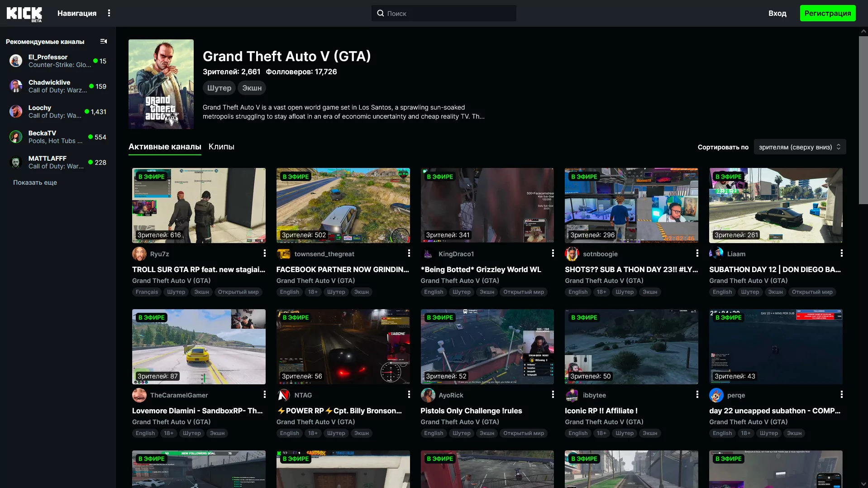Open NTAG stream thumbnail with 56 viewers
This screenshot has height=488, width=868.
tap(343, 347)
